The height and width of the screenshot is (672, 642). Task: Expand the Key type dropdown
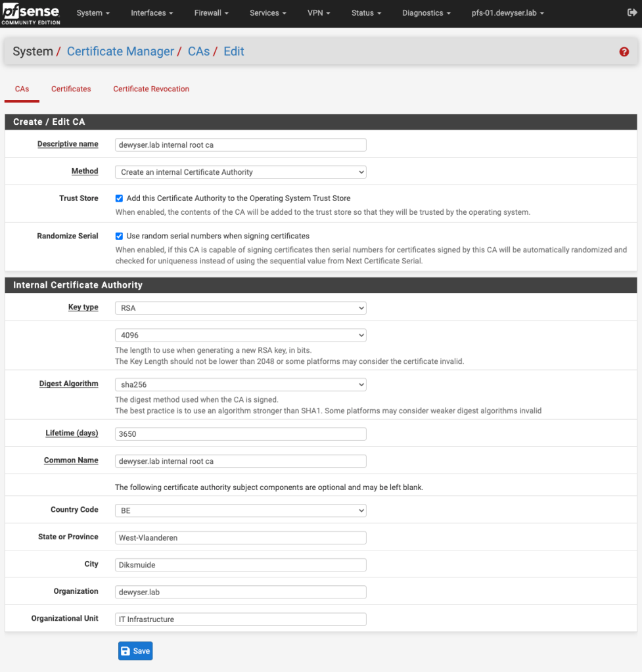(241, 307)
